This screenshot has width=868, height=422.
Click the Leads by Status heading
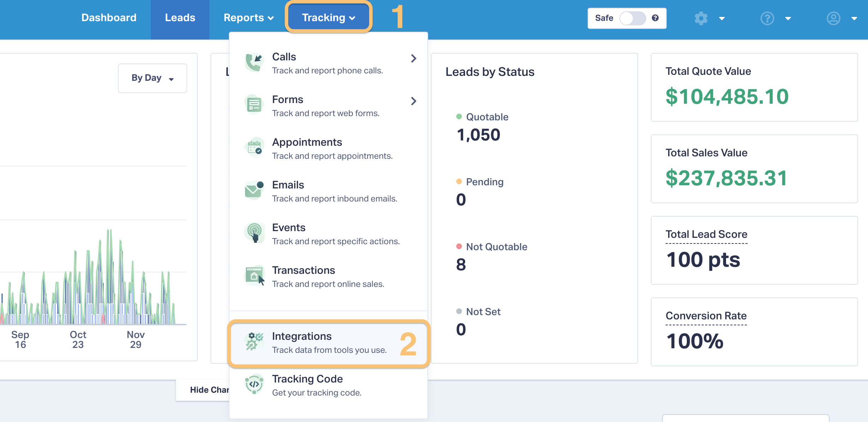(x=490, y=72)
